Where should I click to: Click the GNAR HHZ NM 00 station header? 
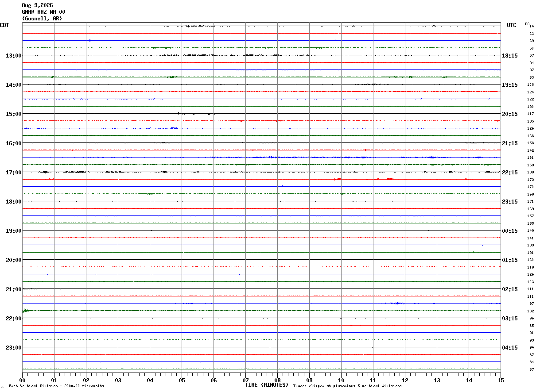[43, 12]
